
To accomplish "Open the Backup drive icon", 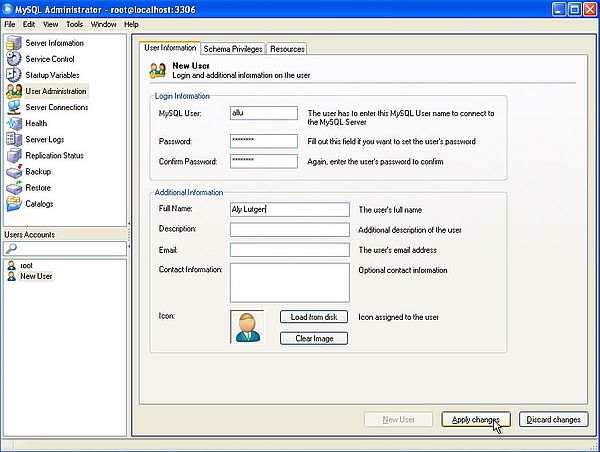I will tap(14, 171).
